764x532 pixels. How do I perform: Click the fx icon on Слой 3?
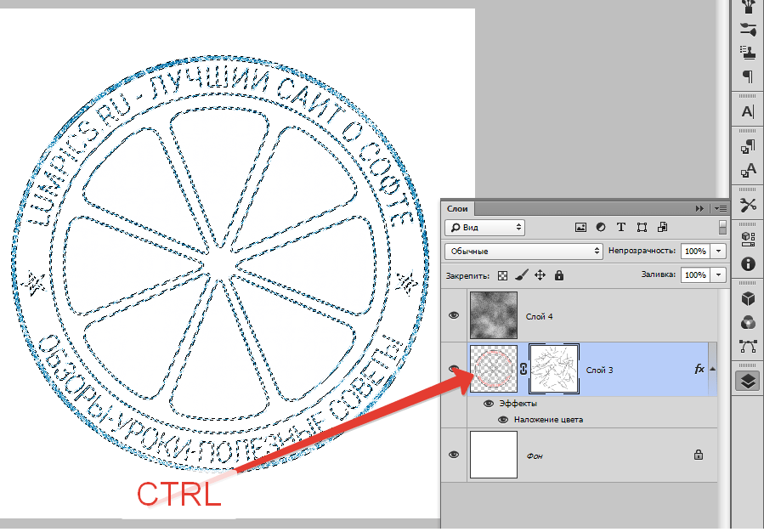pyautogui.click(x=699, y=370)
